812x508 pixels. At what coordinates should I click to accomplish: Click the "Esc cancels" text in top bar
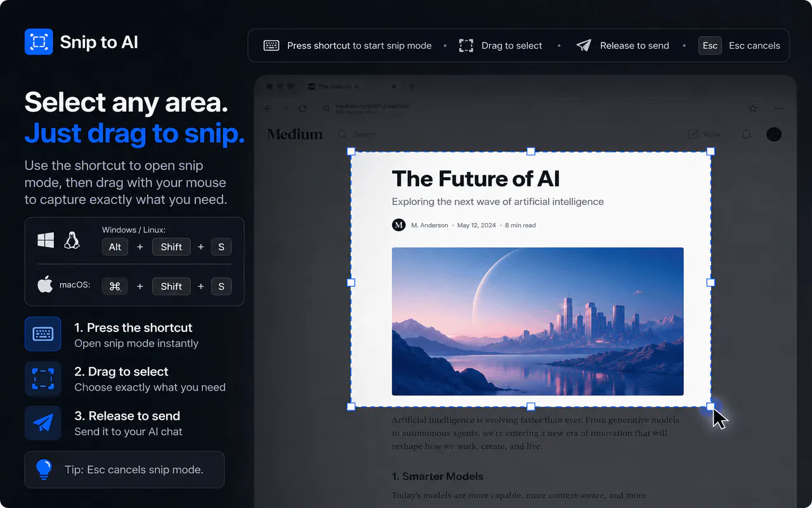tap(754, 46)
